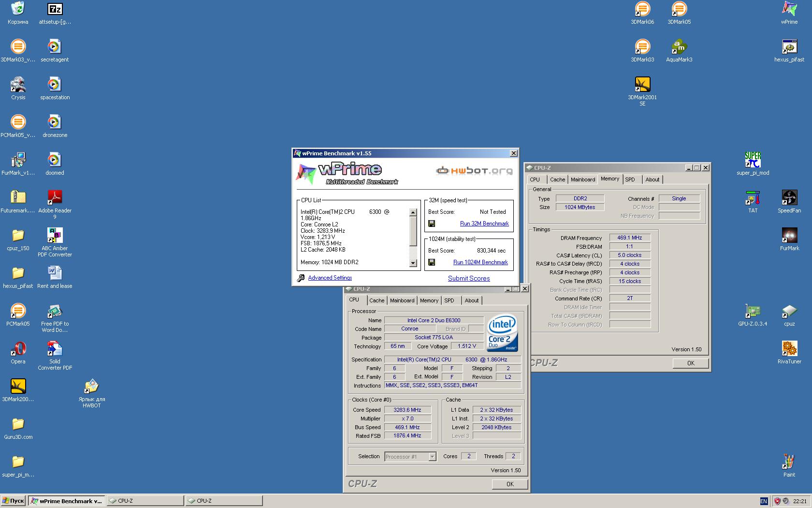Image resolution: width=812 pixels, height=508 pixels.
Task: Click OK in the CPU tab CPU-Z window
Action: point(510,484)
